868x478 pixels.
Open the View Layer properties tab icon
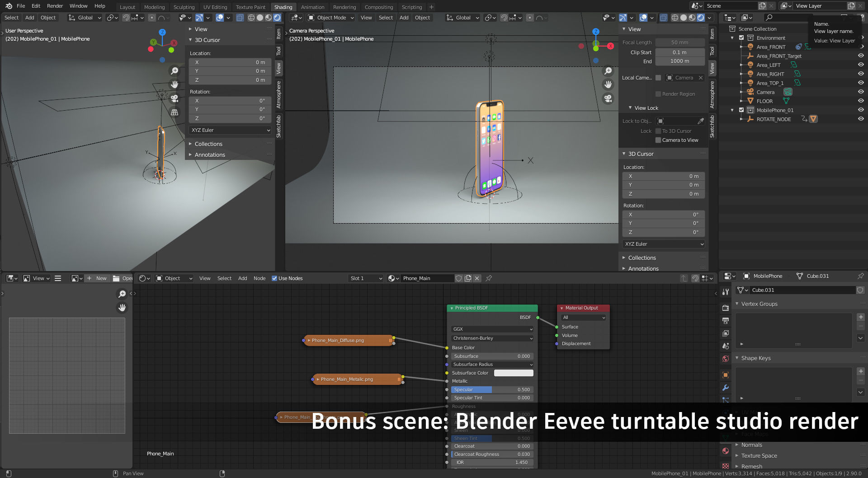(x=726, y=333)
